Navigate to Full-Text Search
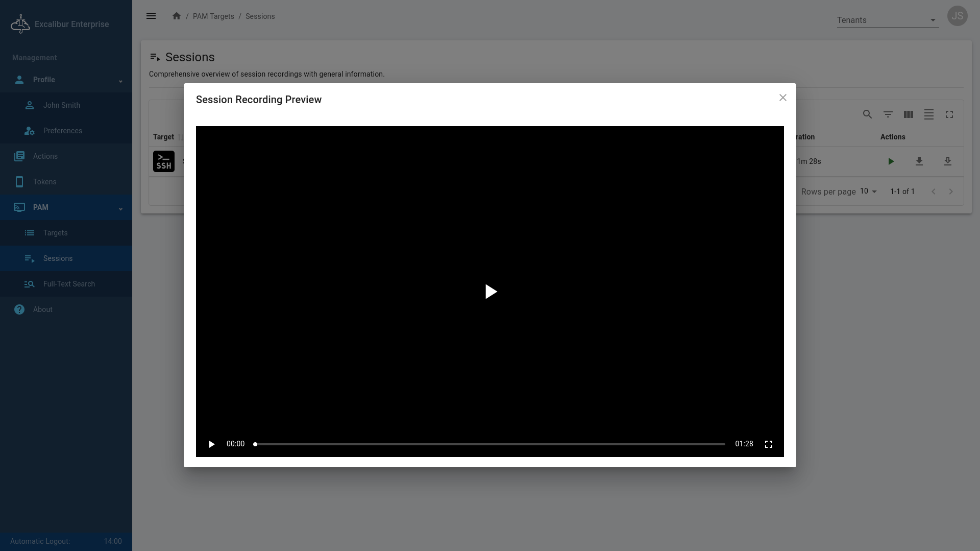 [69, 284]
